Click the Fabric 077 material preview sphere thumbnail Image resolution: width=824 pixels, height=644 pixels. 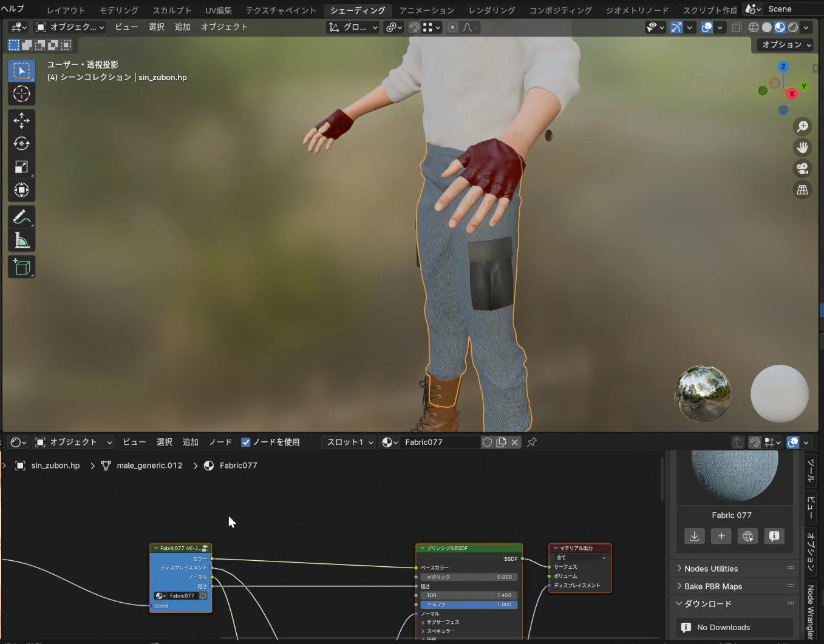pyautogui.click(x=734, y=476)
